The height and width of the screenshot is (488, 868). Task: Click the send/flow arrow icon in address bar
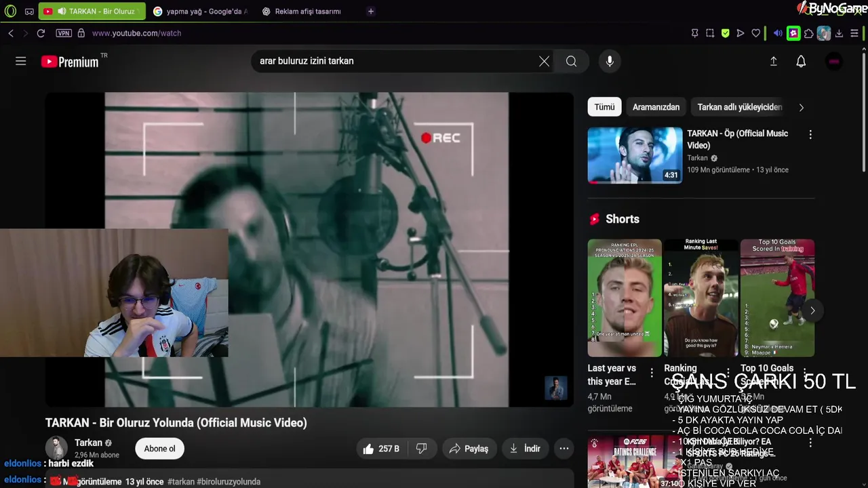(x=741, y=33)
